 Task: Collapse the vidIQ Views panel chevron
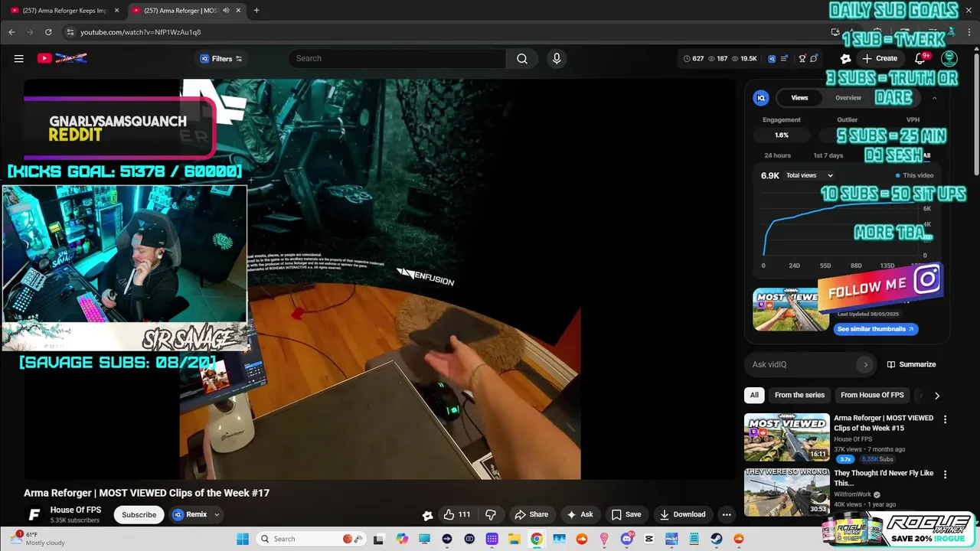(934, 98)
